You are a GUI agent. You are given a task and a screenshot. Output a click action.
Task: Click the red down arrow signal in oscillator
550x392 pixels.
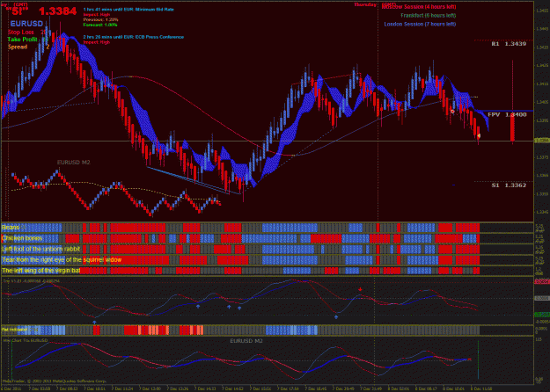[360, 289]
